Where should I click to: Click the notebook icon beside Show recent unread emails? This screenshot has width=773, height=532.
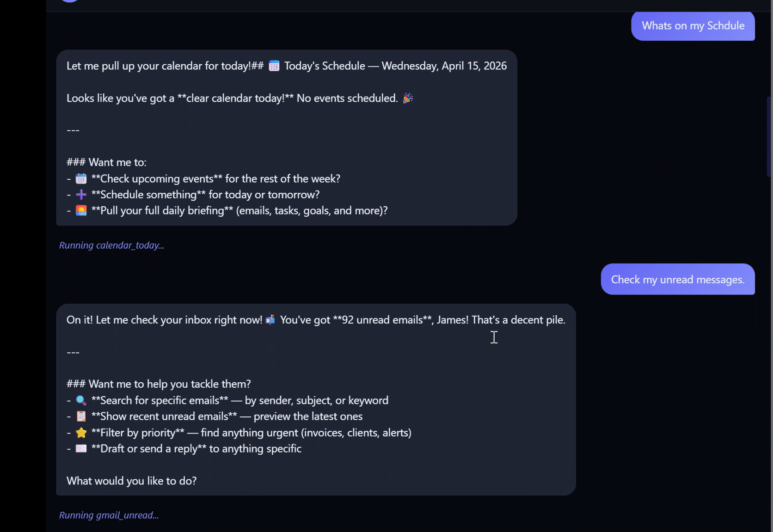[x=81, y=416]
